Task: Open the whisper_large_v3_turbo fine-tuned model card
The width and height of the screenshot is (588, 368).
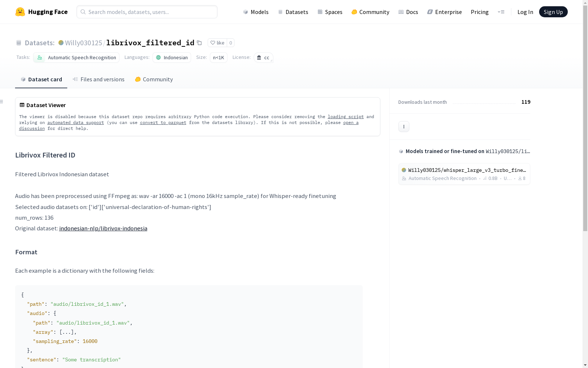Action: click(464, 174)
